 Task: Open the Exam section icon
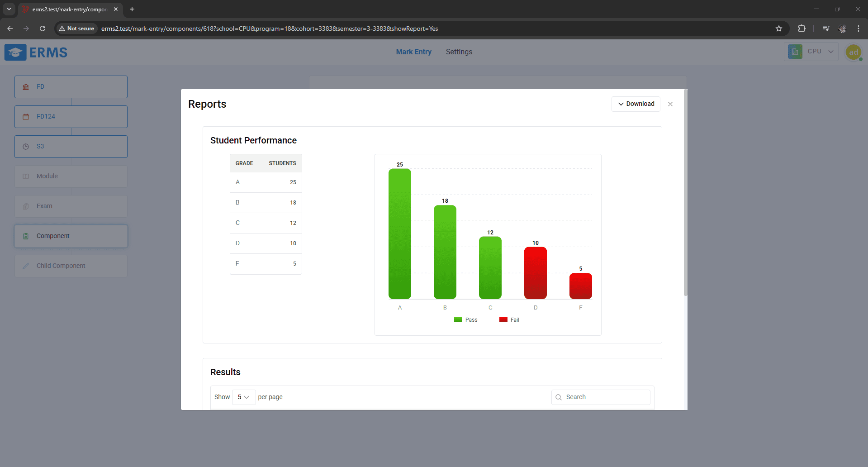click(x=26, y=206)
